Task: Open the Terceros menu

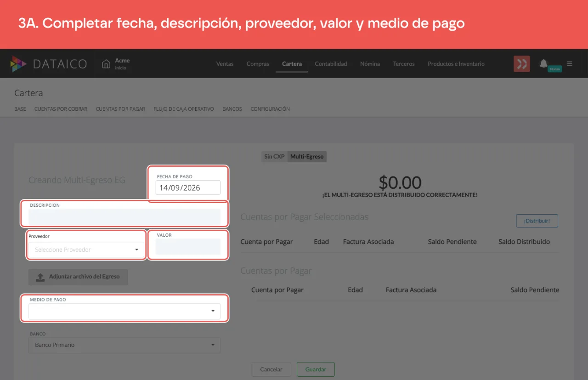Action: 404,64
